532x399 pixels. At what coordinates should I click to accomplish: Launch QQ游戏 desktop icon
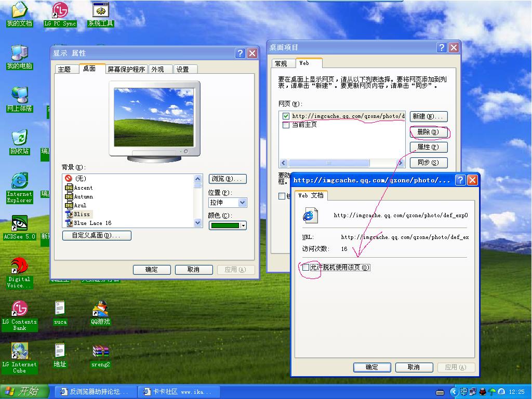coord(100,312)
